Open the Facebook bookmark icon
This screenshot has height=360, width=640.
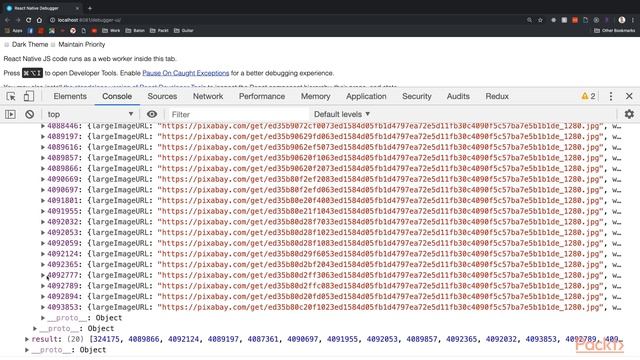30,31
